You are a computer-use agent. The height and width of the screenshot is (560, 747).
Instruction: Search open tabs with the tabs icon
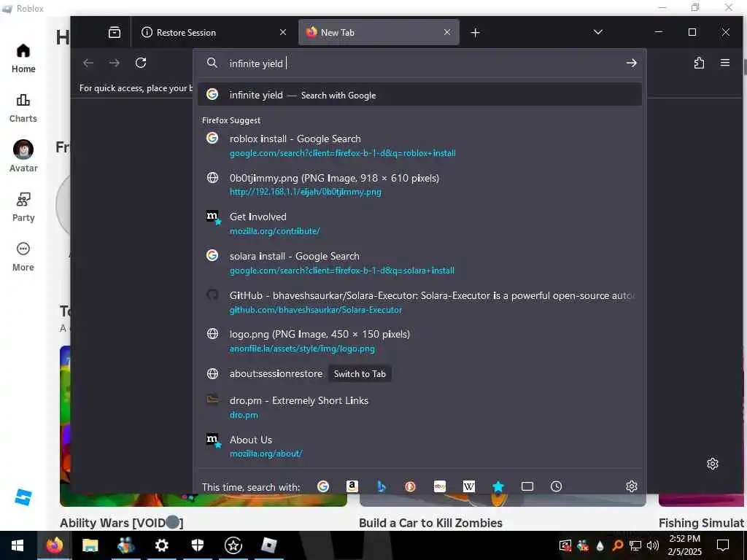coord(527,486)
